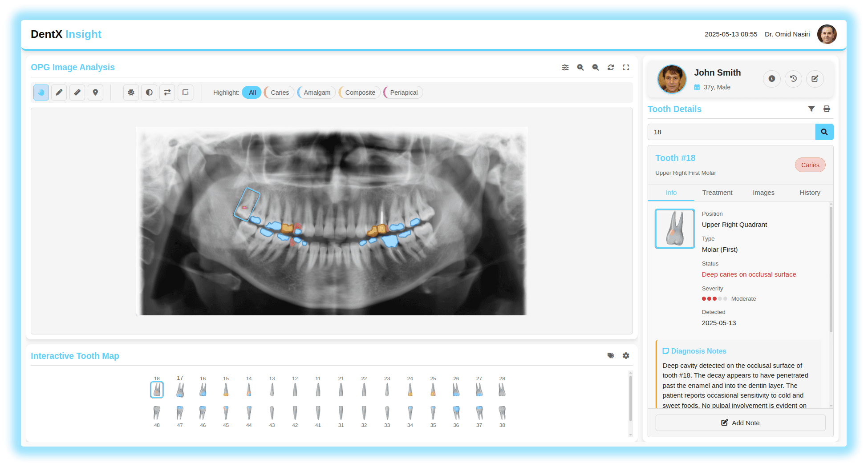Select tooth 21 in tooth map
The width and height of the screenshot is (868, 467).
click(x=341, y=389)
